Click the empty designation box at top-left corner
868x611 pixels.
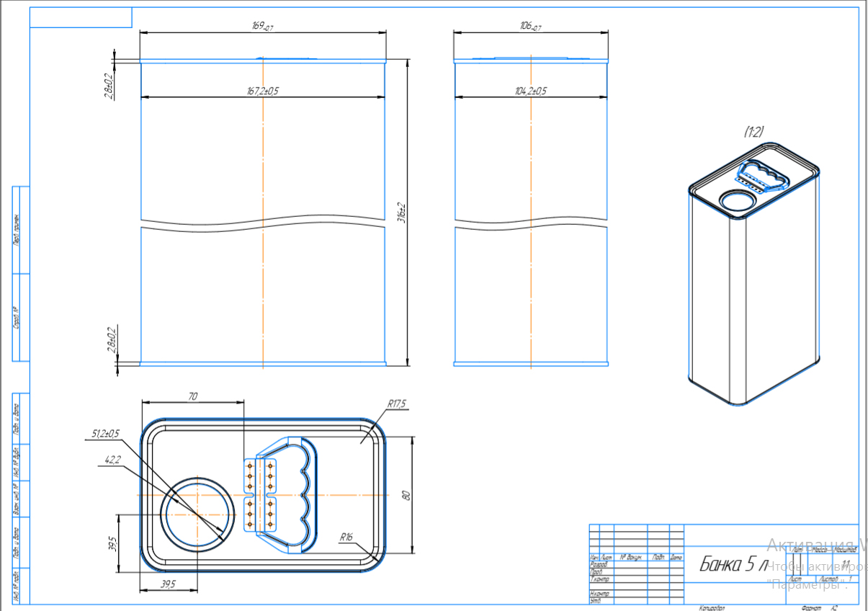click(81, 17)
